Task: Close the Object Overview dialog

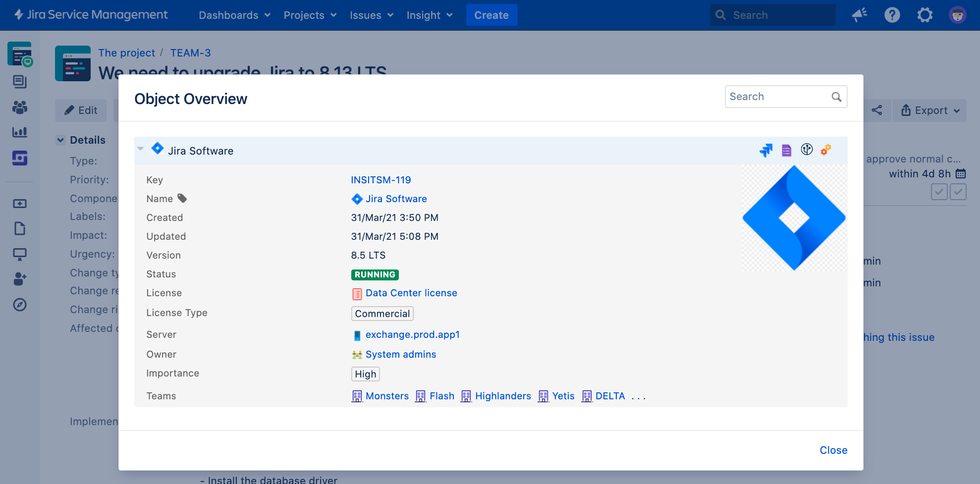Action: tap(833, 450)
